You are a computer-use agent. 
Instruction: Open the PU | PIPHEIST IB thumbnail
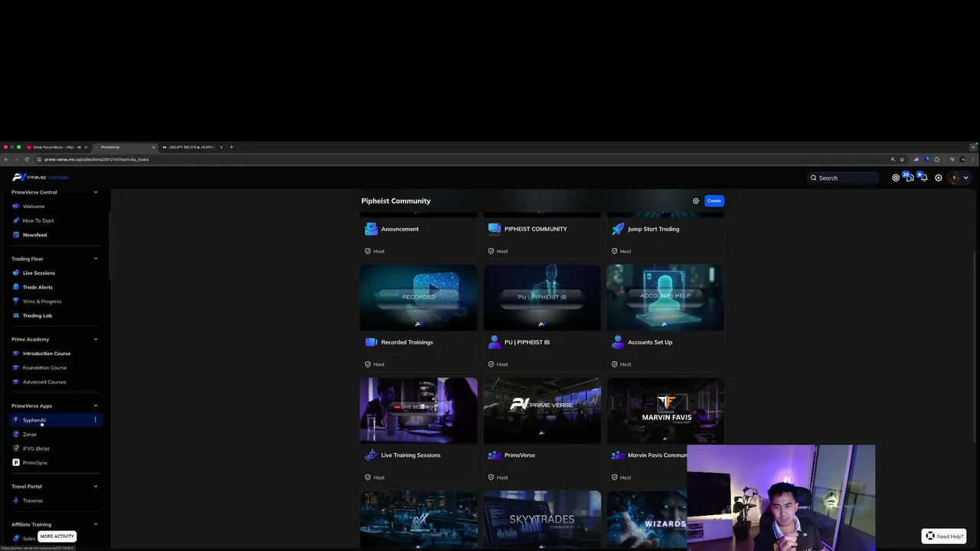[x=542, y=298]
